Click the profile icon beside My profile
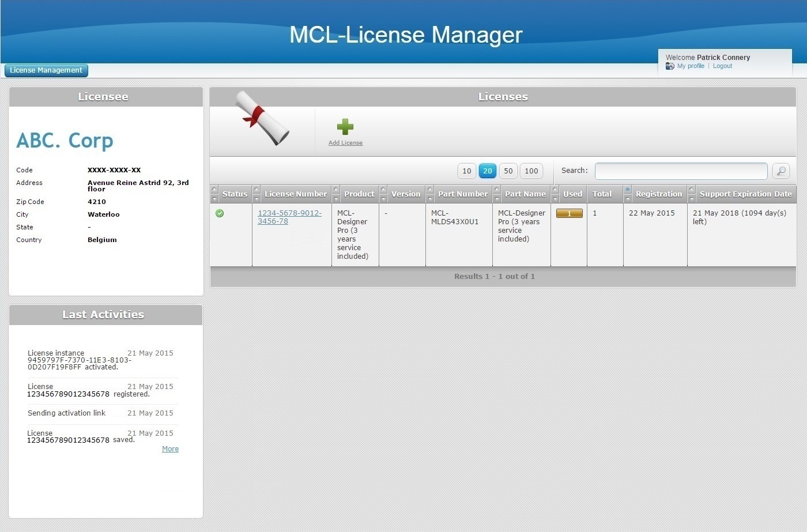 tap(670, 66)
